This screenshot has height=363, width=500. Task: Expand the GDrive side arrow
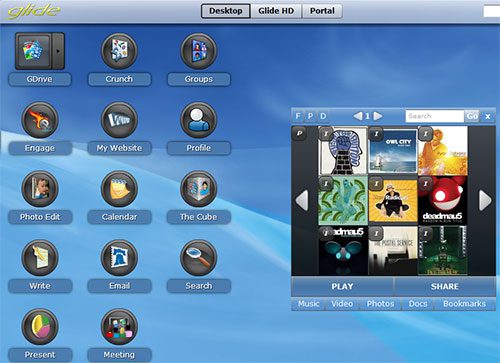click(58, 51)
